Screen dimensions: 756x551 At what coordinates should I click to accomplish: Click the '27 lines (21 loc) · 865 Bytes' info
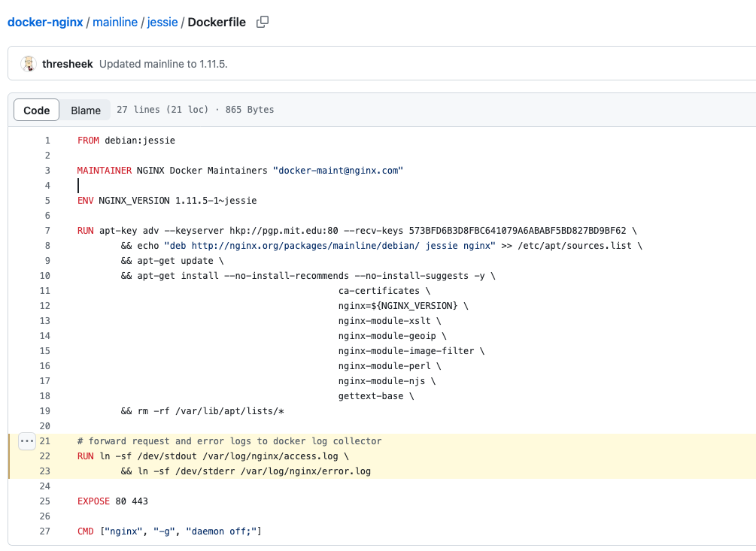(196, 110)
